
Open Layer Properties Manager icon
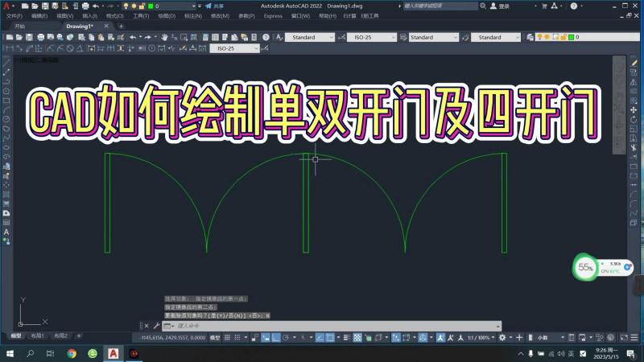pyautogui.click(x=530, y=37)
